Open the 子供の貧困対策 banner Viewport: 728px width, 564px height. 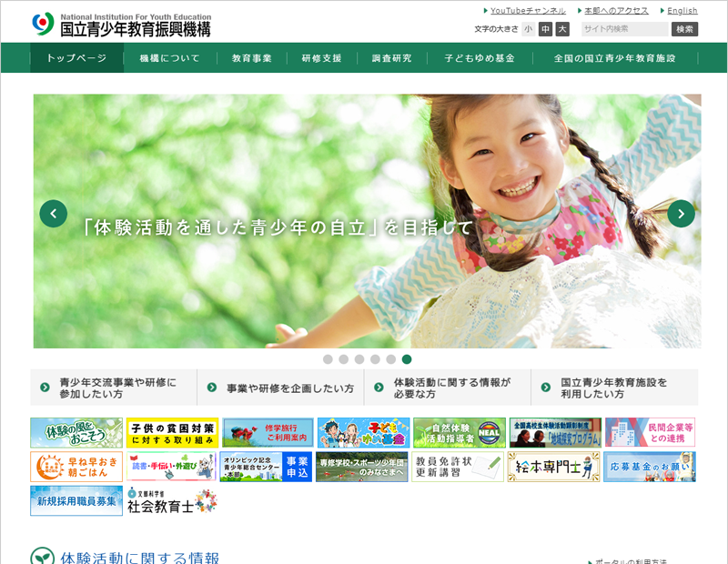click(172, 433)
